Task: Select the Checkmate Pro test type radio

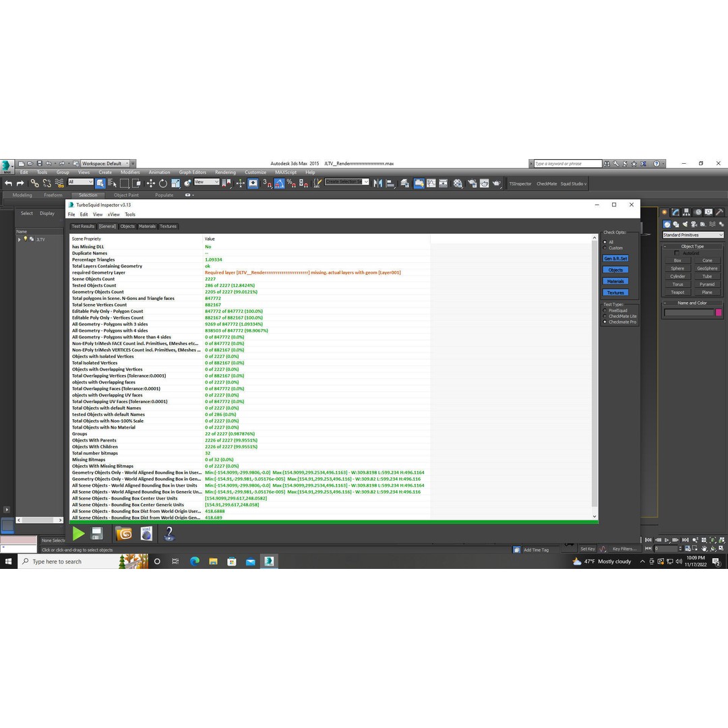Action: 605,322
